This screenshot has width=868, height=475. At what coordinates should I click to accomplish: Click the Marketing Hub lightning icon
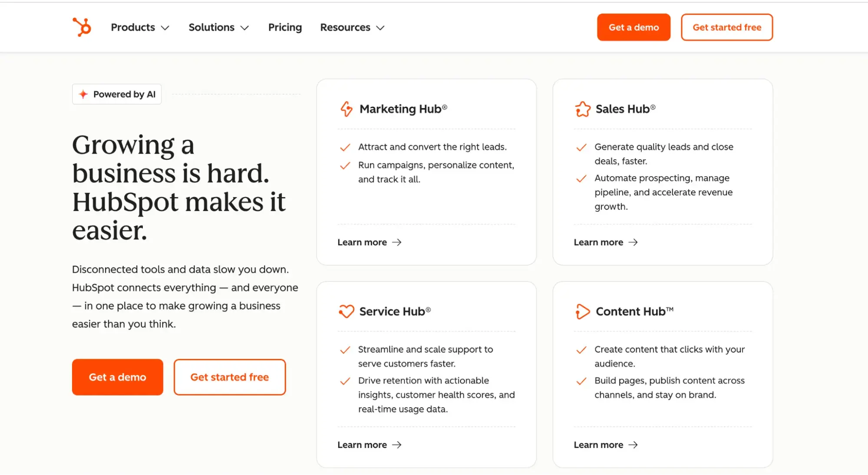click(346, 109)
